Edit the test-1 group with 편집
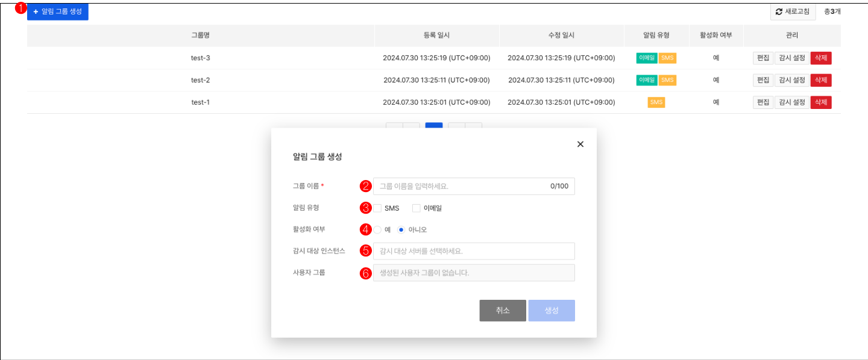 (763, 102)
